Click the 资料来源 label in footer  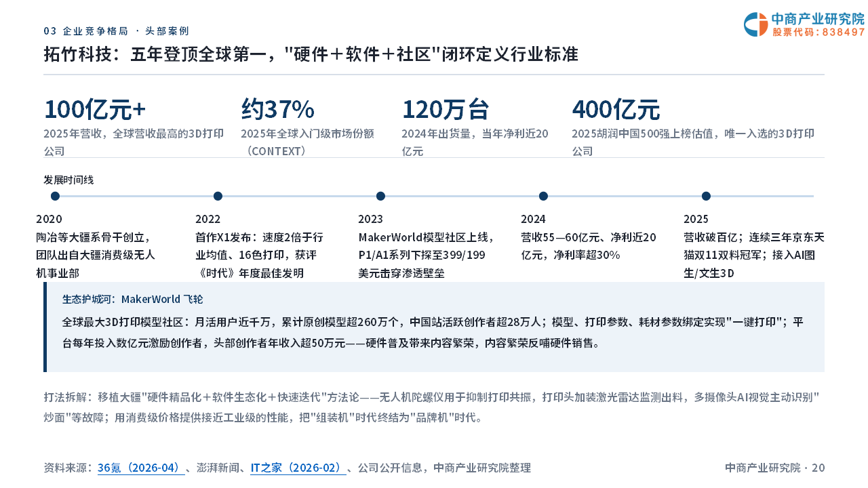point(68,468)
